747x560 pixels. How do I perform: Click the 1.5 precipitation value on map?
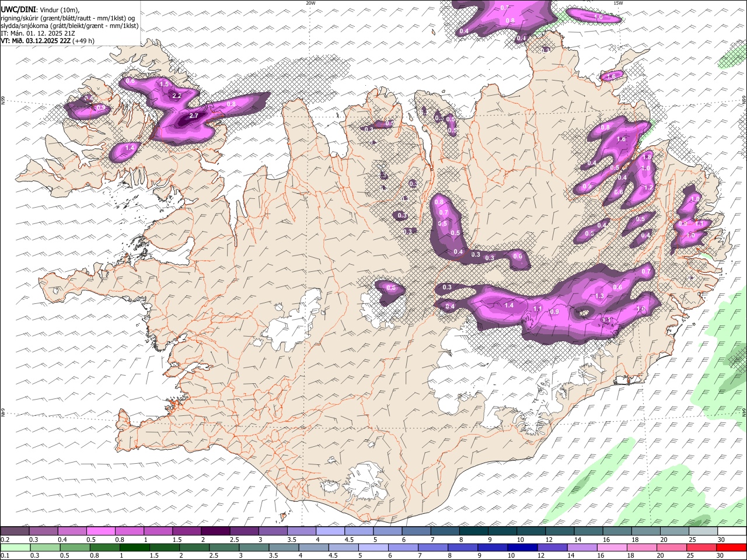click(x=164, y=85)
